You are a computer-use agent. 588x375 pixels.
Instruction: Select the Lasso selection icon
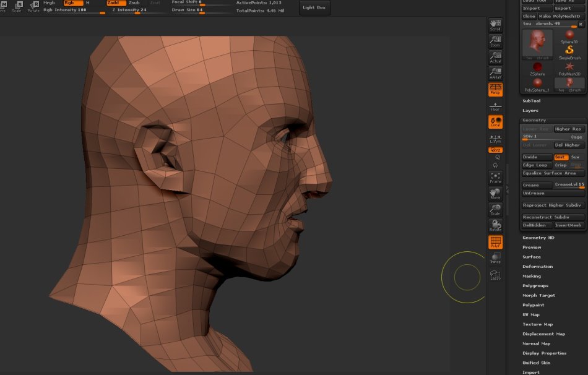(x=495, y=274)
